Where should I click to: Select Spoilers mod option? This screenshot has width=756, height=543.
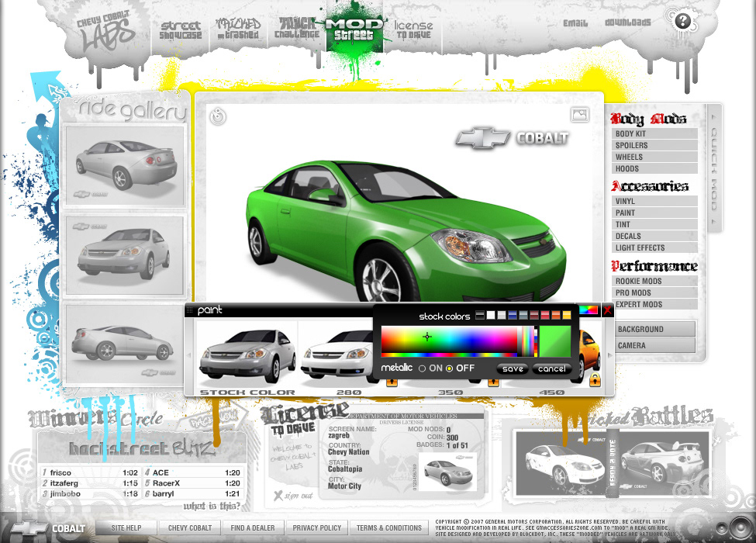[654, 145]
